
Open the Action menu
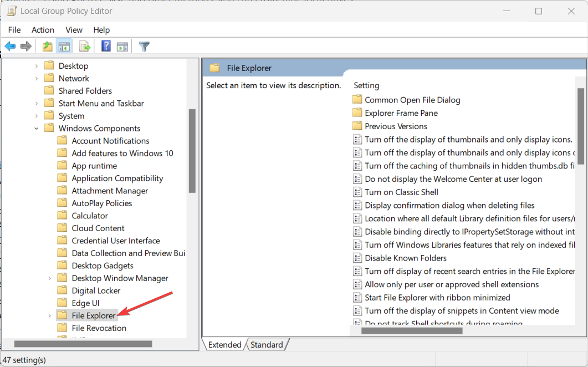[43, 29]
